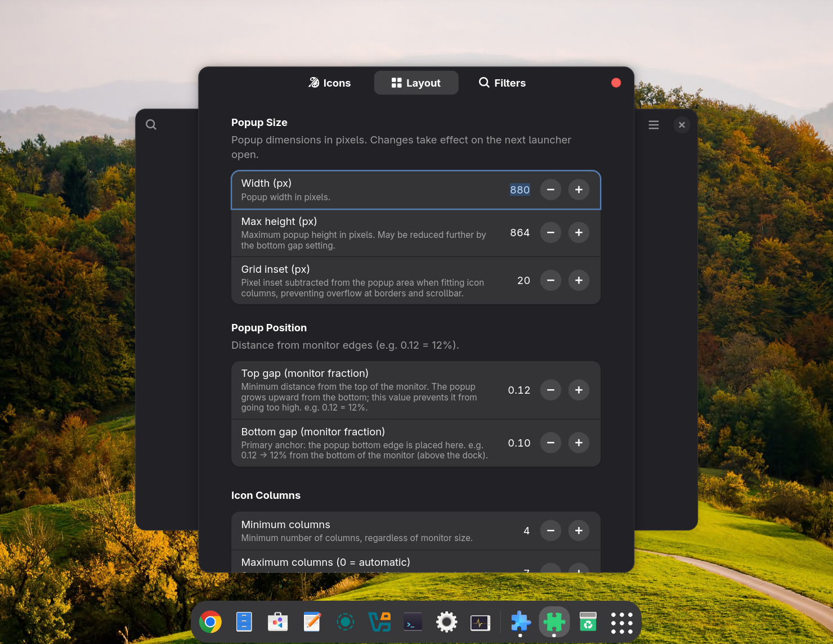Open the Files app from the dock

pos(244,622)
